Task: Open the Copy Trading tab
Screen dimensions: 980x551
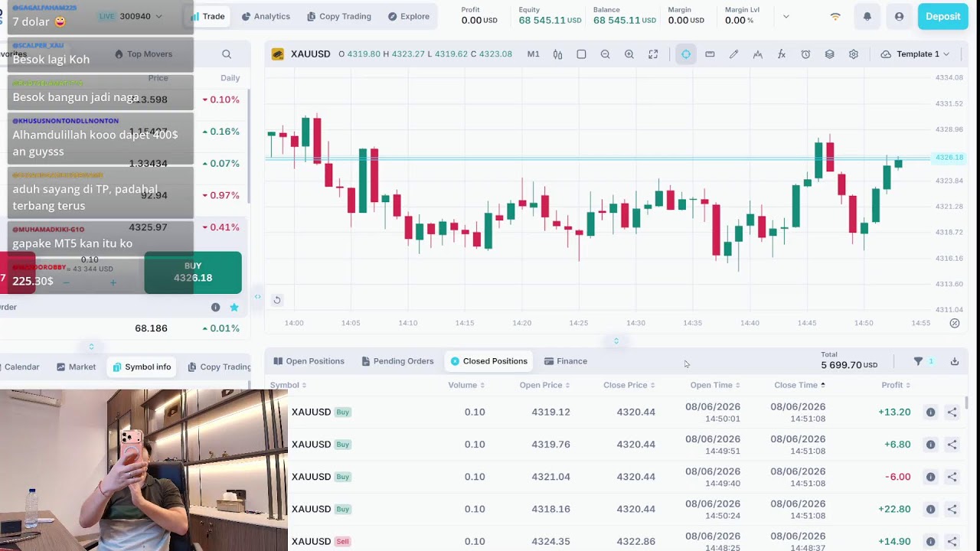Action: click(x=338, y=16)
